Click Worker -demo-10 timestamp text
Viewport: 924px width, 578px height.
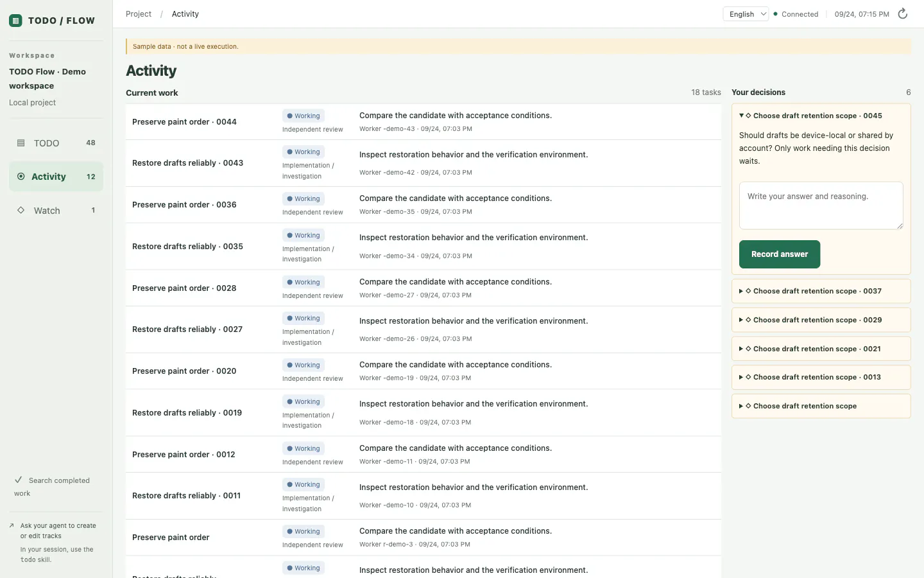point(415,505)
